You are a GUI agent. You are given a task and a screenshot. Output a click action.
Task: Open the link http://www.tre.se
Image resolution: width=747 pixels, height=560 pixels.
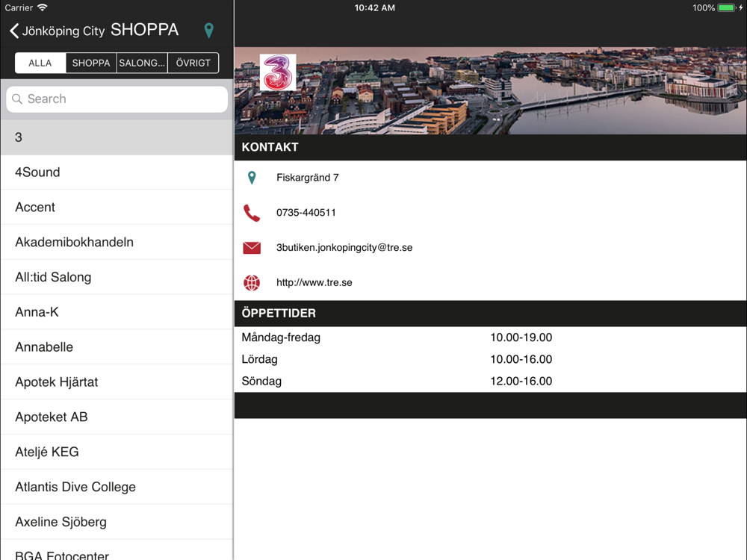coord(314,282)
